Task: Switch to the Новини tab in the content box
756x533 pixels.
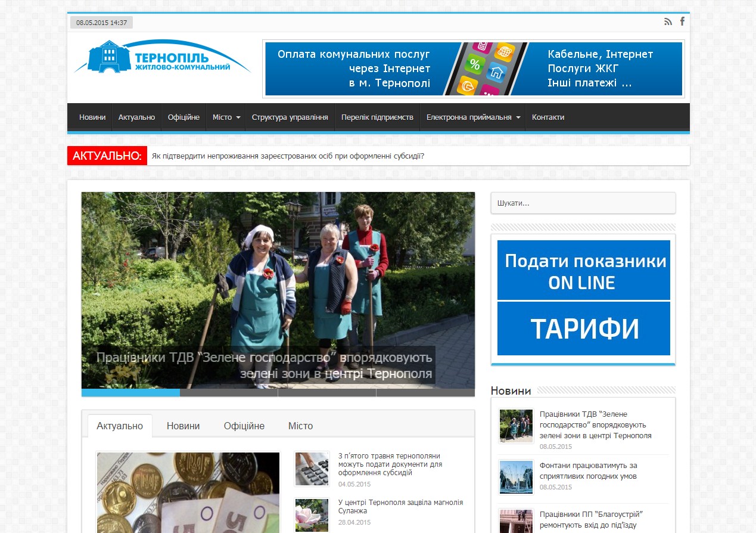Action: click(x=183, y=426)
